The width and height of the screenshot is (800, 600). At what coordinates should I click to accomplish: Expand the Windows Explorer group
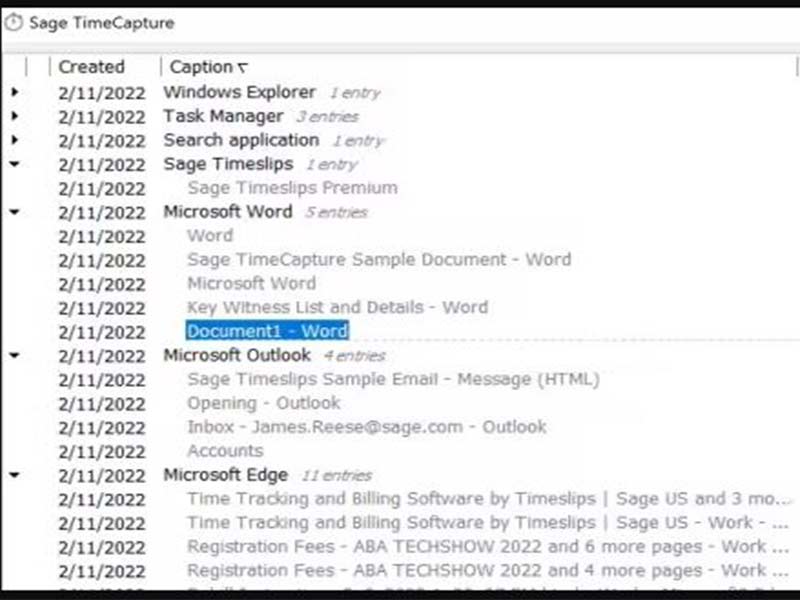click(15, 92)
